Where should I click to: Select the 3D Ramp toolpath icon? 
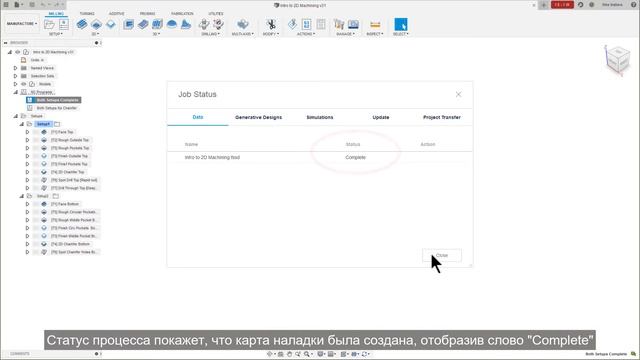186,24
